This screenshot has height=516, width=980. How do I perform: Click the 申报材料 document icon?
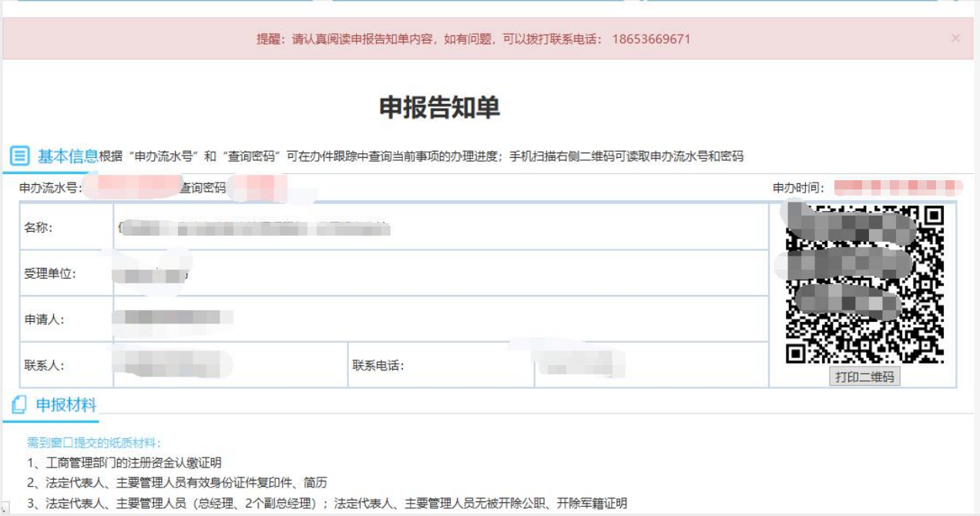(19, 405)
